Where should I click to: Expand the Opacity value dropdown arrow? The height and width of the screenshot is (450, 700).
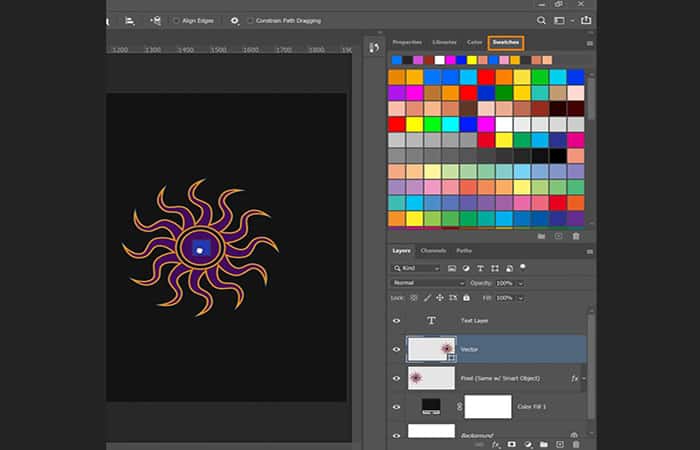pos(519,283)
